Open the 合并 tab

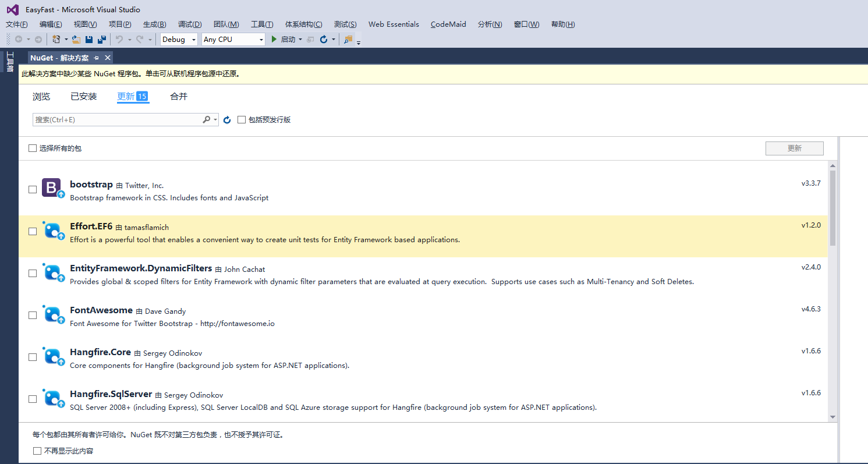click(179, 97)
